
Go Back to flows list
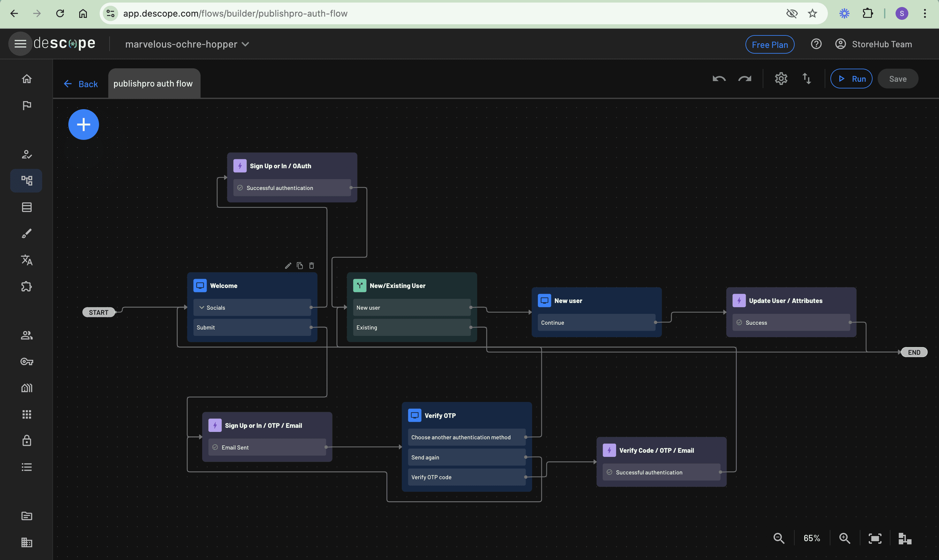pyautogui.click(x=81, y=84)
